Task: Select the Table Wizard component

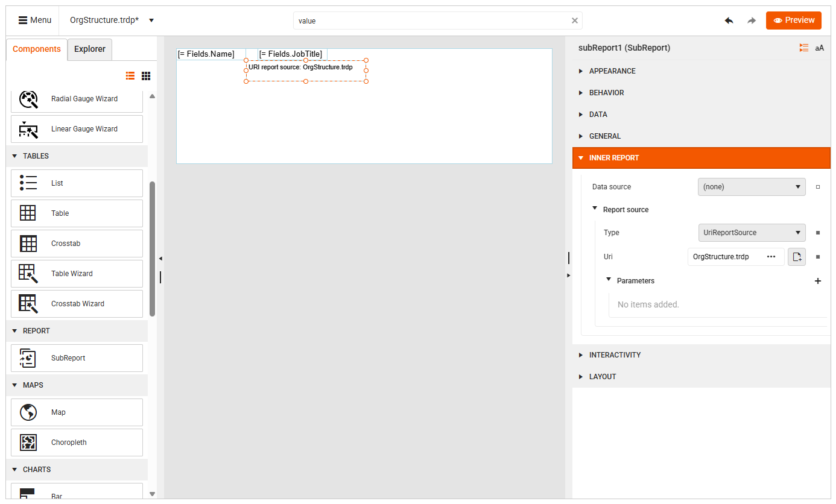Action: click(x=77, y=274)
